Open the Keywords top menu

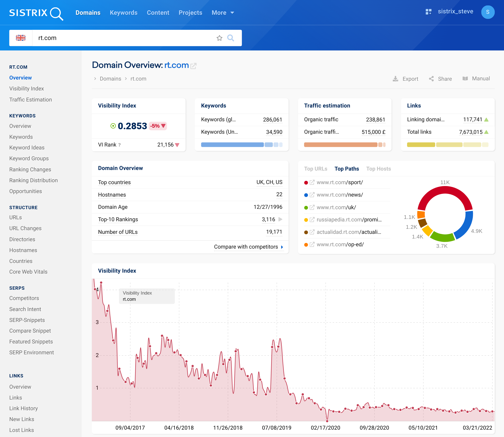tap(123, 13)
